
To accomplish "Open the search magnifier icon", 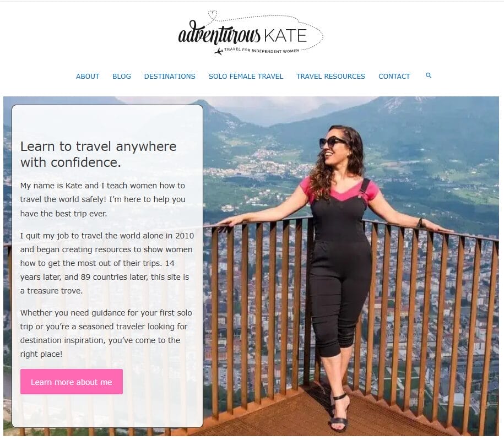I will click(429, 75).
